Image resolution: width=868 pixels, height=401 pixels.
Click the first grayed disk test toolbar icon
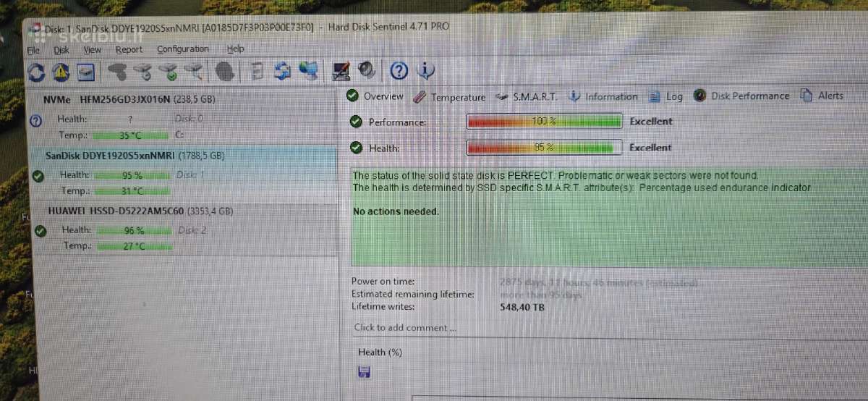pos(117,71)
